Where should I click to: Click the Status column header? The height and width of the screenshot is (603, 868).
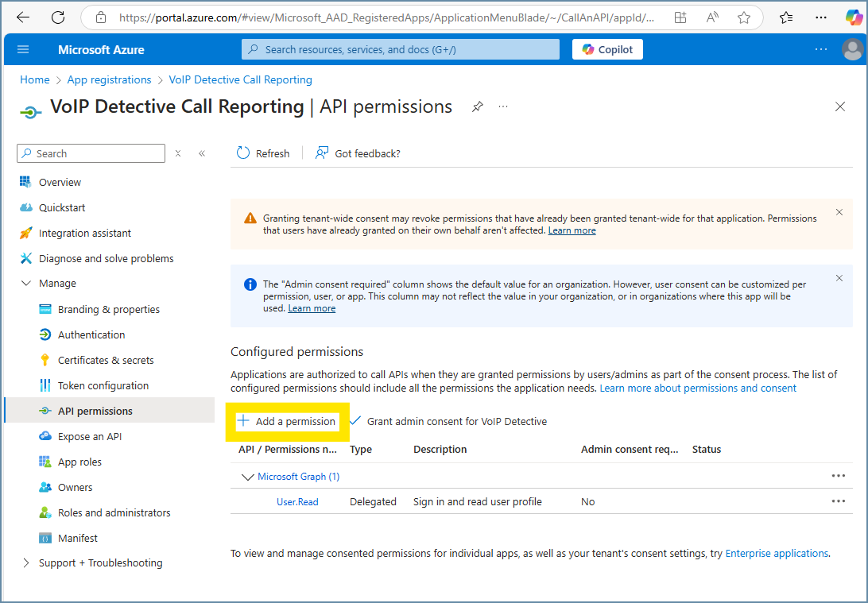point(707,449)
